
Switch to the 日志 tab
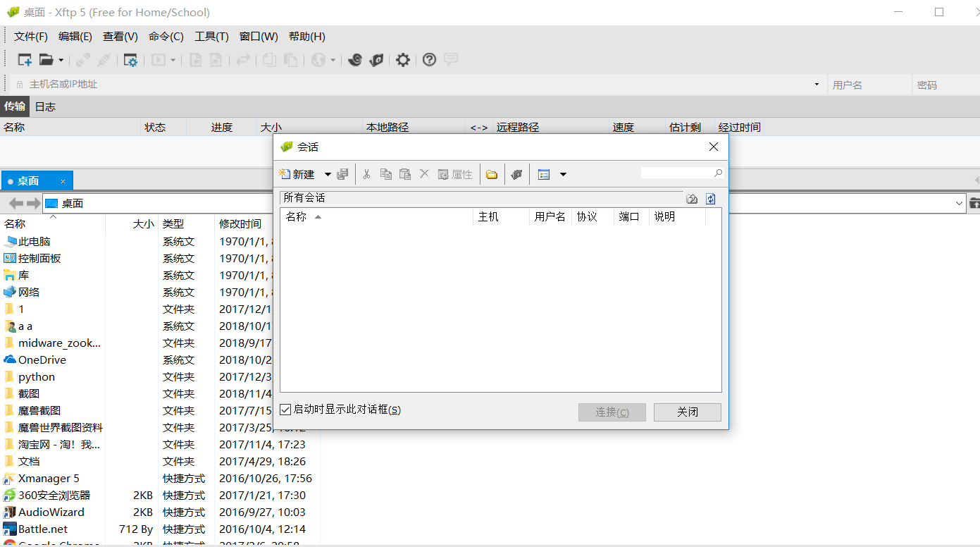[x=44, y=106]
